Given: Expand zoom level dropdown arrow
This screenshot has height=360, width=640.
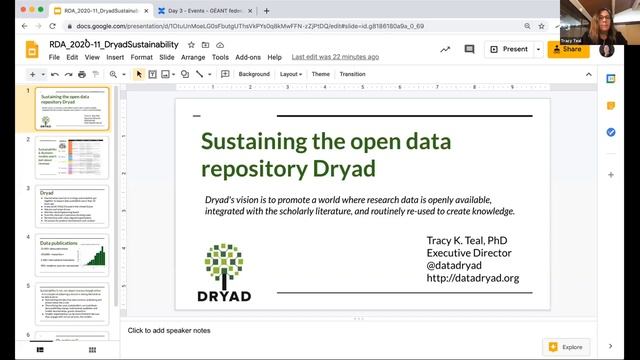Looking at the screenshot, I should pos(124,74).
